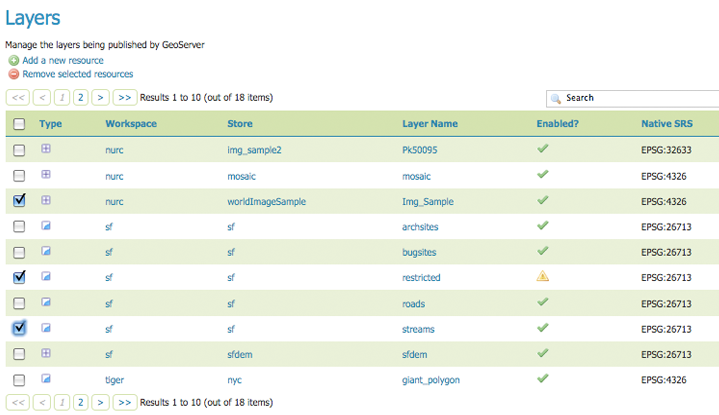Image resolution: width=719 pixels, height=415 pixels.
Task: Click the red Remove selected resources icon
Action: tap(13, 74)
